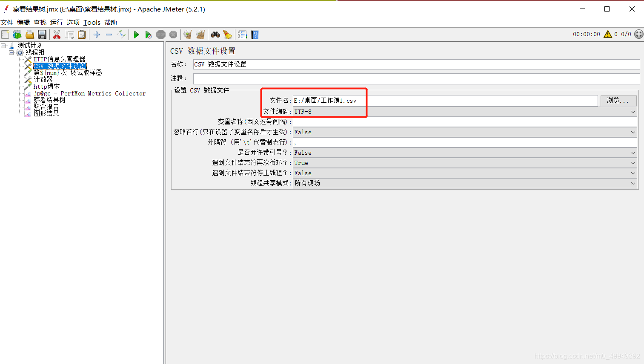Click the Shutdown gray X icon
This screenshot has height=364, width=644.
(x=173, y=35)
